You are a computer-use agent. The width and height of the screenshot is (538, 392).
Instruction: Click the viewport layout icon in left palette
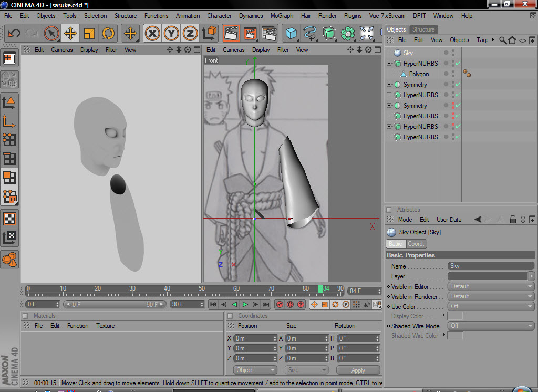pos(9,59)
